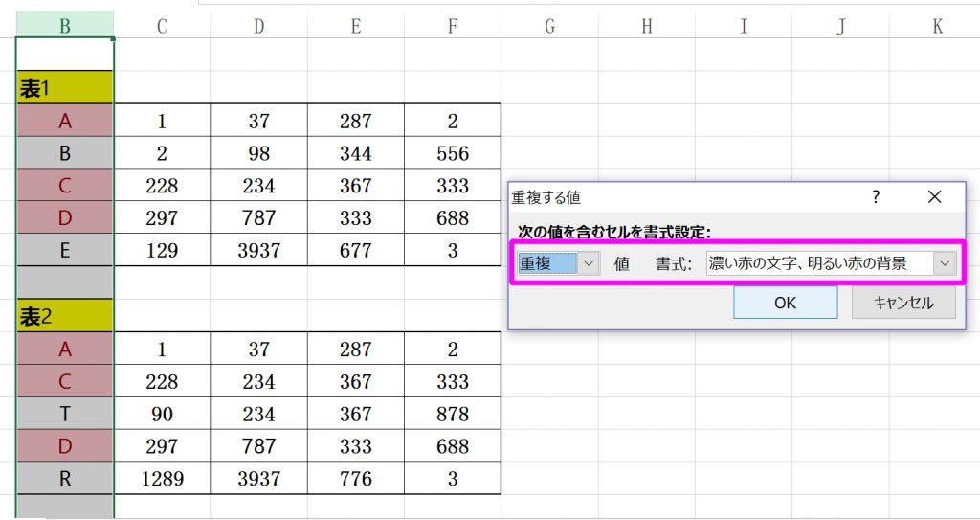Click the 表1 title cell
980x520 pixels.
point(65,89)
